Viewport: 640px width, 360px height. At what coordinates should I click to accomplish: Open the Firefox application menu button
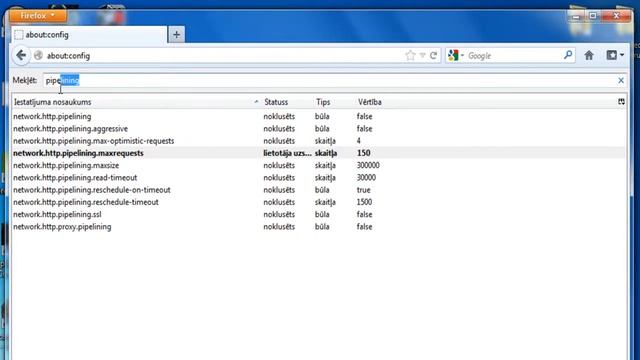tap(38, 16)
